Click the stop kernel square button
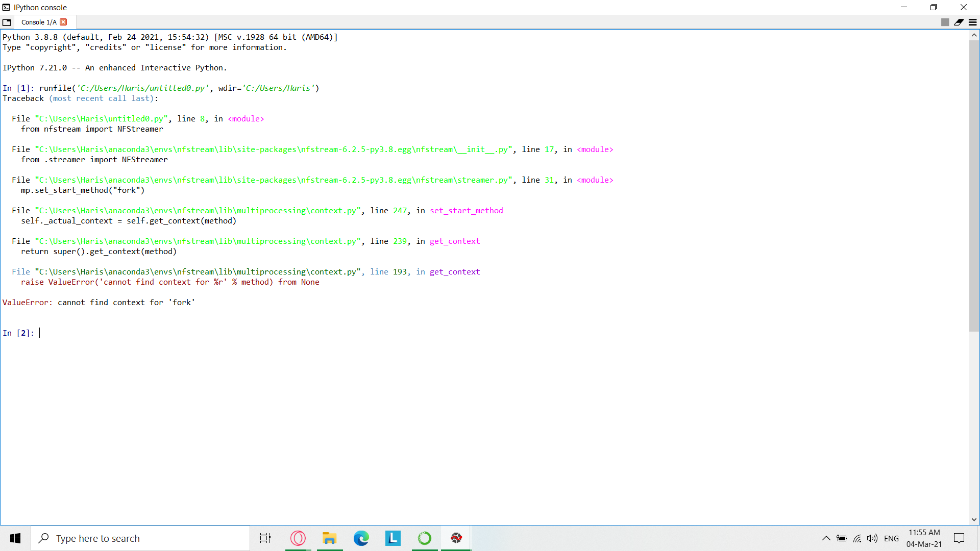This screenshot has height=551, width=980. coord(945,22)
